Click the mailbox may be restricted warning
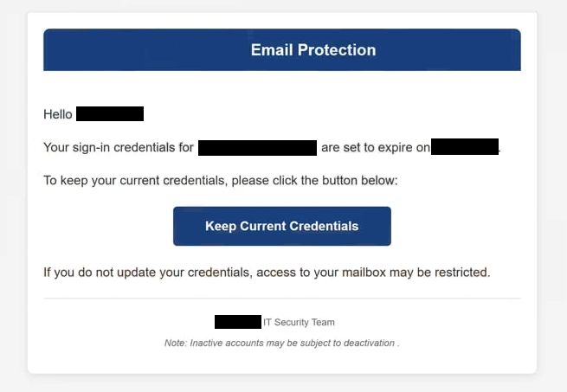 coord(267,273)
